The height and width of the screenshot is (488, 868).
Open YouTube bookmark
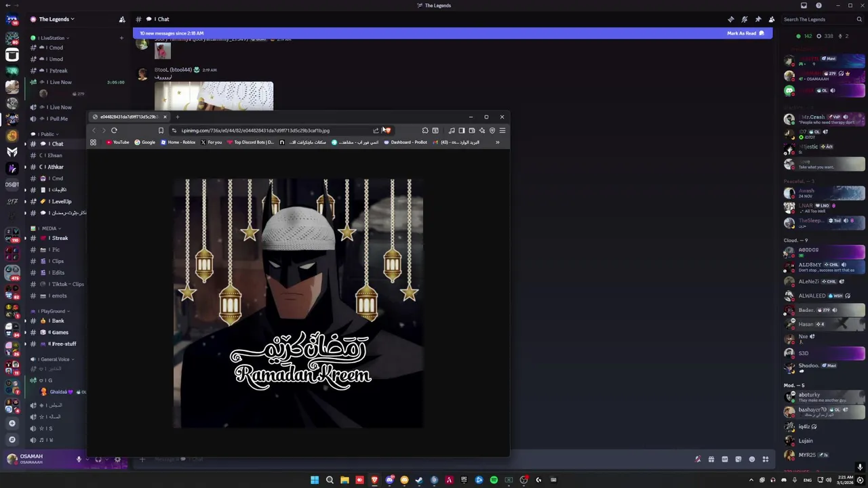click(117, 142)
